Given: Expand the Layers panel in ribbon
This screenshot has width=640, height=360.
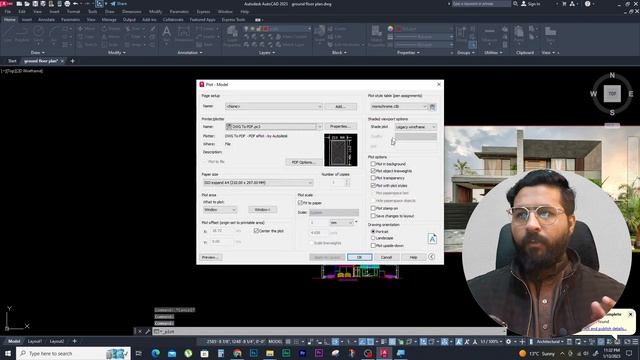Looking at the screenshot, I should tap(267, 53).
